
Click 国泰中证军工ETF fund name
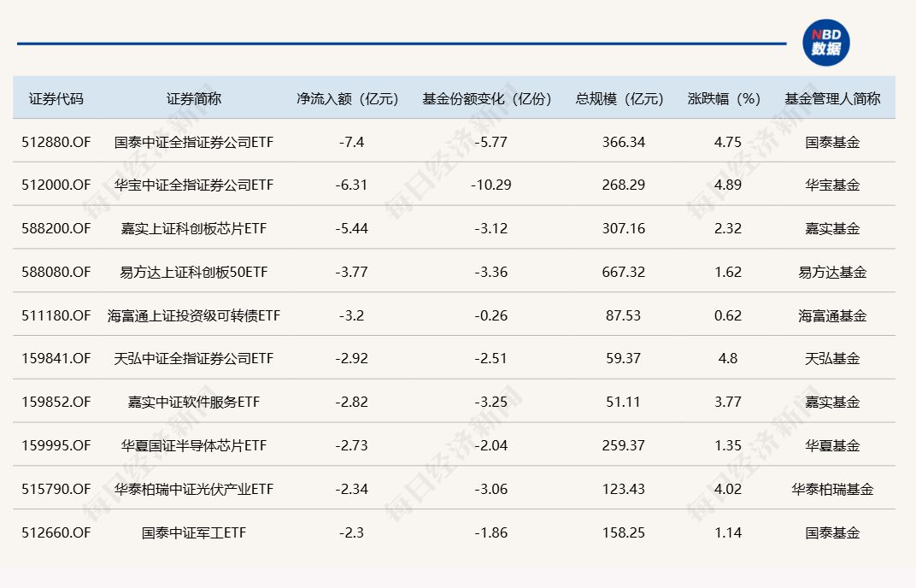pyautogui.click(x=193, y=533)
